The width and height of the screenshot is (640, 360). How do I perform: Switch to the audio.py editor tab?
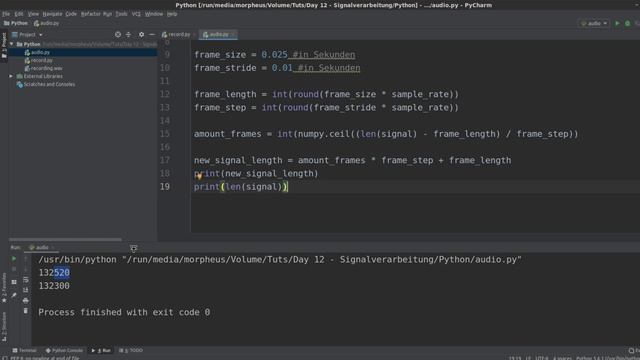[x=218, y=35]
